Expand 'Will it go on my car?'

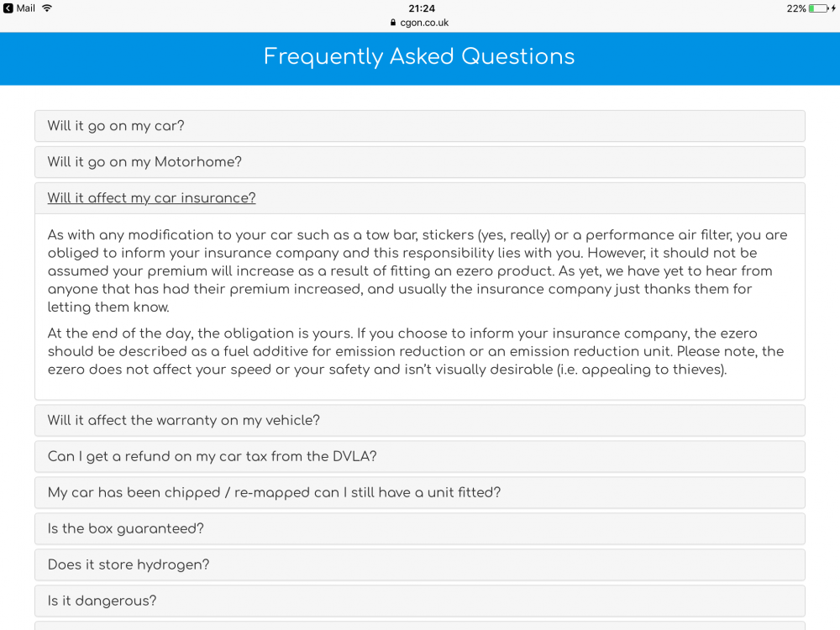pyautogui.click(x=419, y=126)
